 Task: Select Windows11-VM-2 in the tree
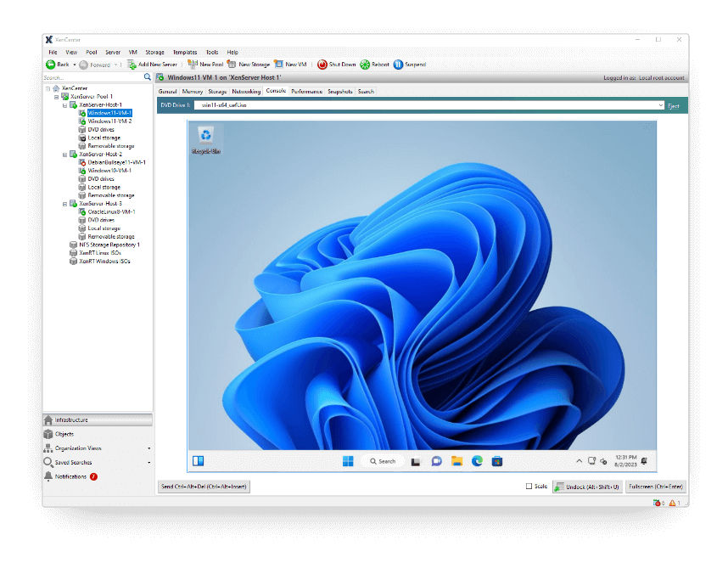click(109, 121)
